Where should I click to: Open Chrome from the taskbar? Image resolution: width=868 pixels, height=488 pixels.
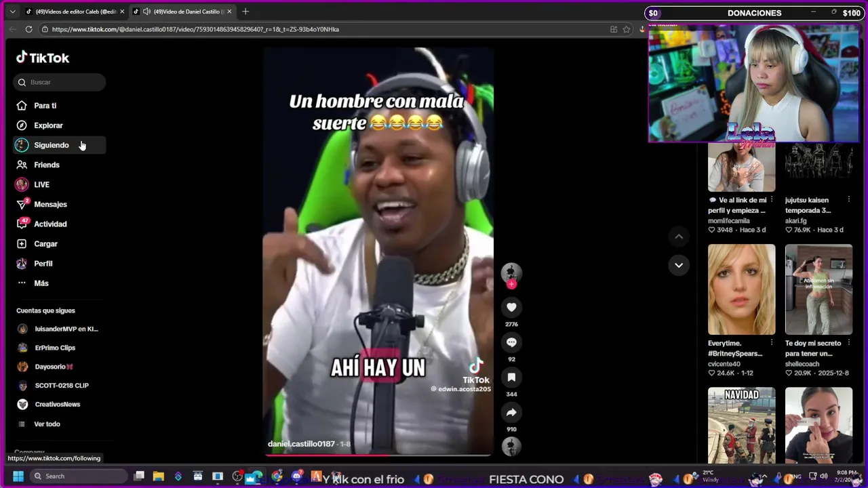pos(277,476)
